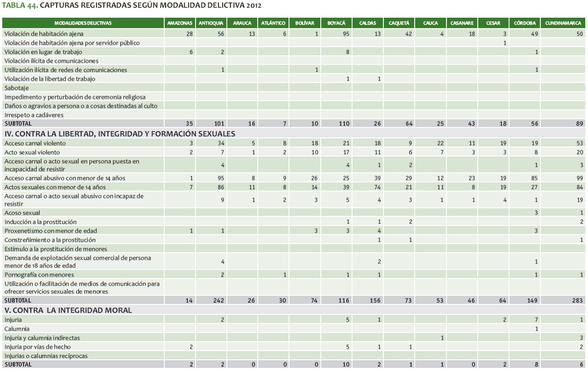
Task: Click the MODALIDADES DELICTIVAS header cell
Action: point(83,23)
